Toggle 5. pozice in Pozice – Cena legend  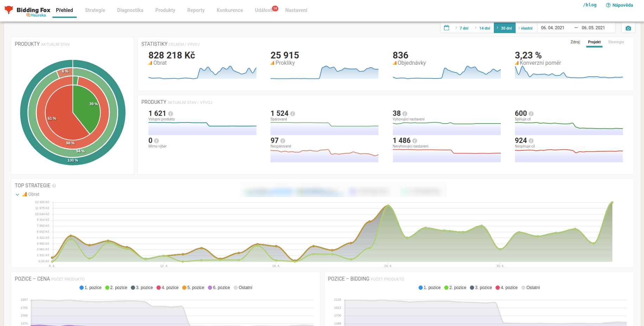(x=193, y=288)
